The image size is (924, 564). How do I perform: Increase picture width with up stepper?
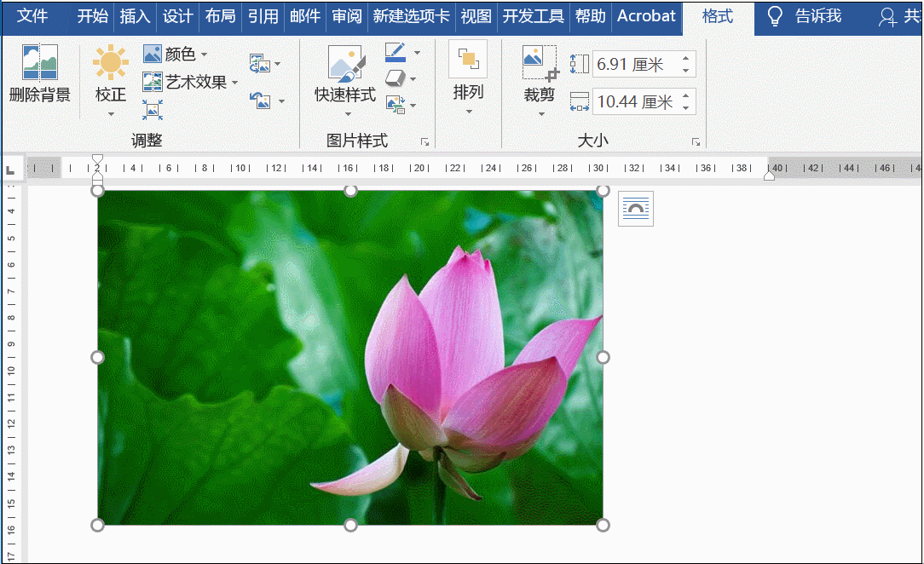[686, 96]
